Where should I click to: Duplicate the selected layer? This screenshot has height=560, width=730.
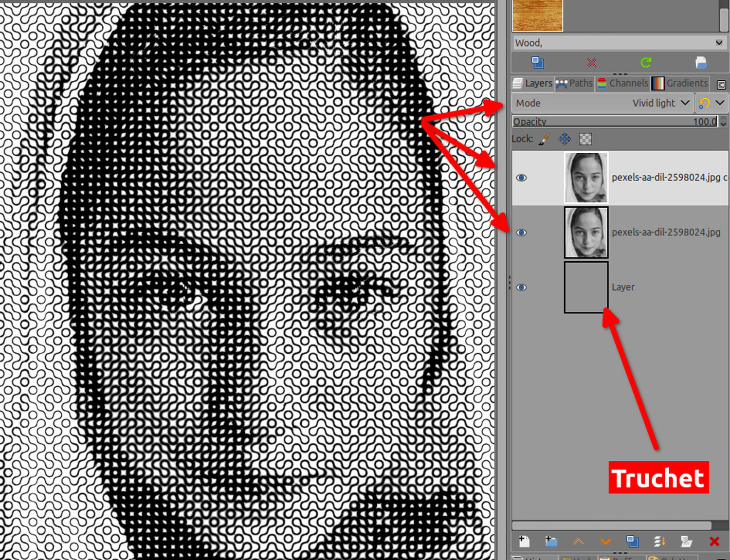click(x=633, y=541)
